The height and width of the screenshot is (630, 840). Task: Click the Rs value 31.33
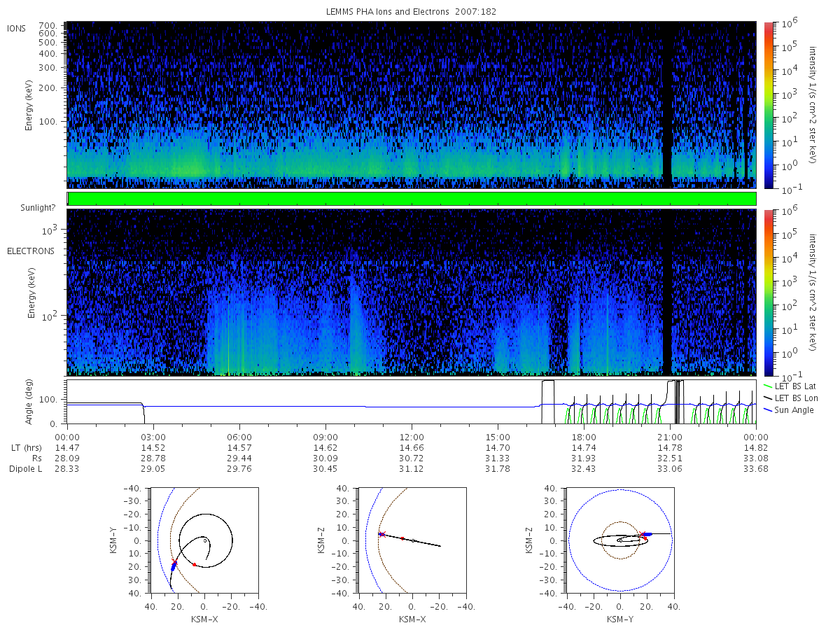498,458
